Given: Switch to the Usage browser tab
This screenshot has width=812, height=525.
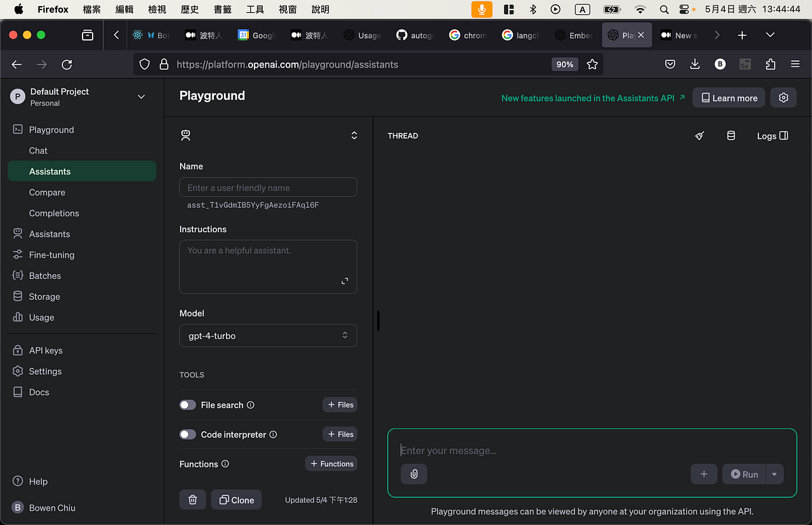Looking at the screenshot, I should tap(362, 35).
